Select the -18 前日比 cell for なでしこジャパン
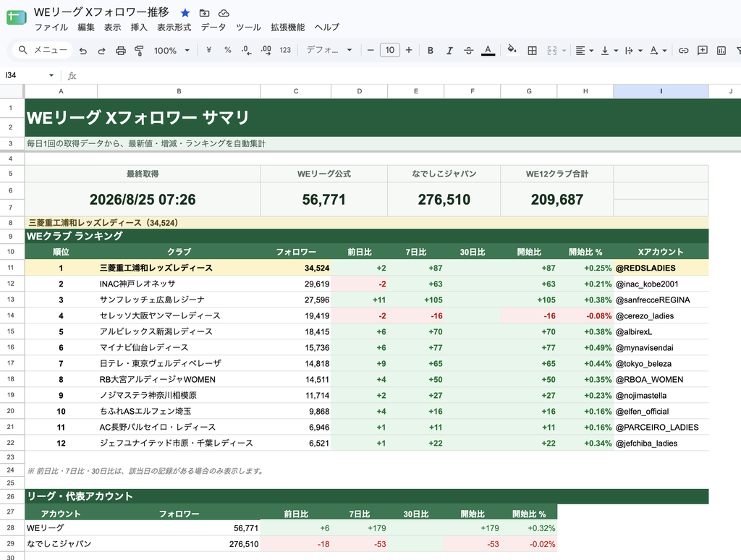 pyautogui.click(x=296, y=544)
